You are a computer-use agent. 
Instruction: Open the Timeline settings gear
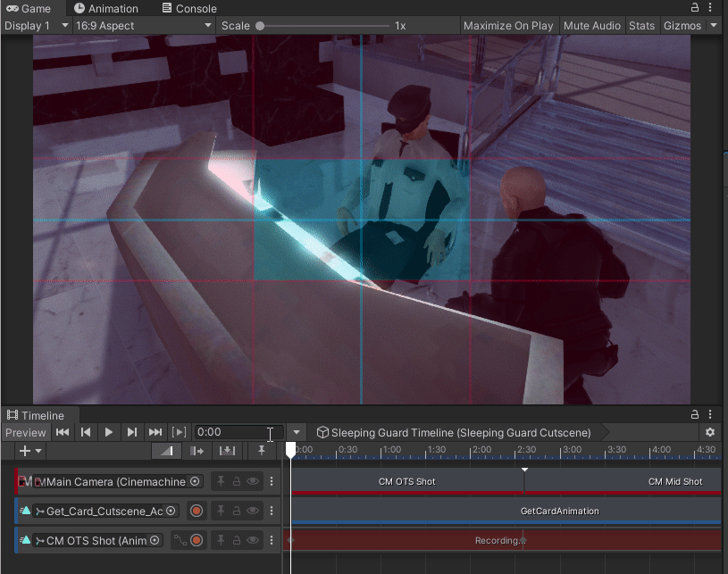pos(710,432)
